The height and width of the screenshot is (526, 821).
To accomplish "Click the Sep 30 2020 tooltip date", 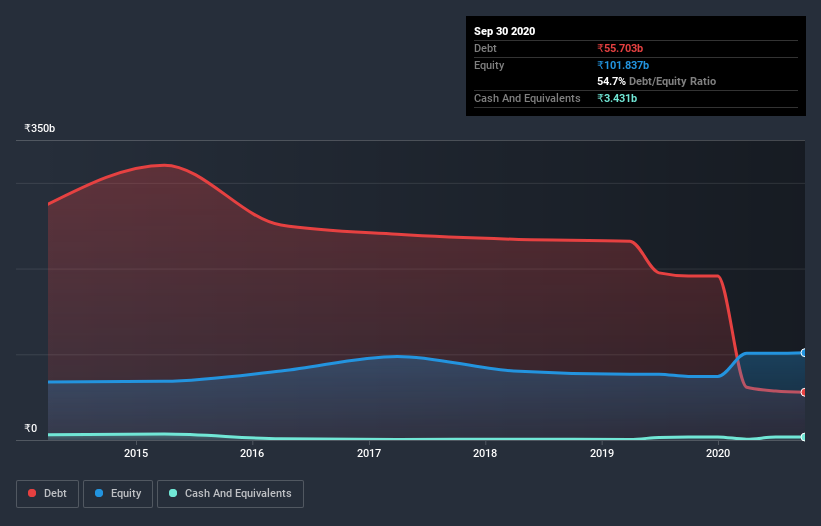I will point(504,31).
